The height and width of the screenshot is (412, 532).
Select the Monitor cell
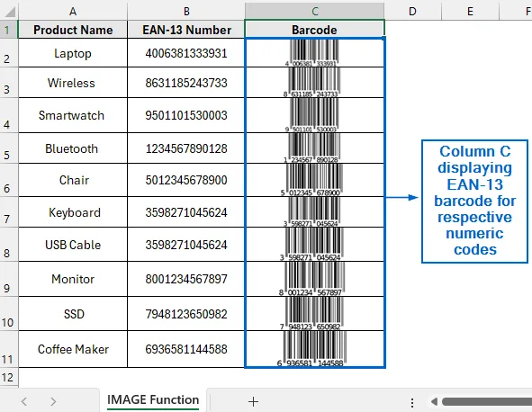(73, 279)
